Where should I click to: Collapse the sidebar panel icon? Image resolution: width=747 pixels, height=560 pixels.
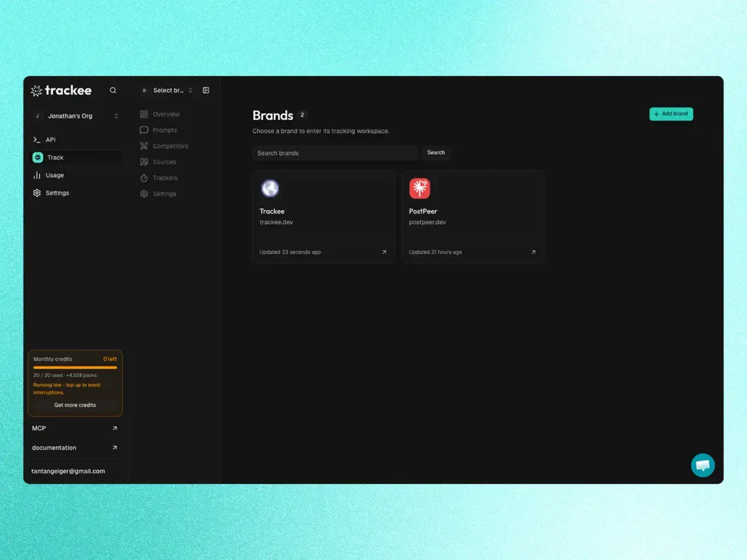[206, 90]
